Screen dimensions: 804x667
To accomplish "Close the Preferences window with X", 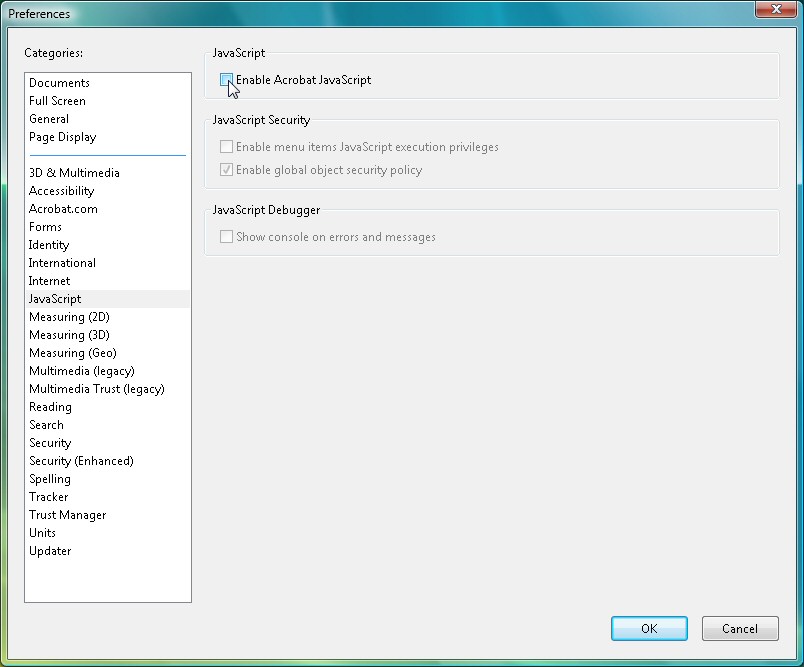I will pos(776,9).
